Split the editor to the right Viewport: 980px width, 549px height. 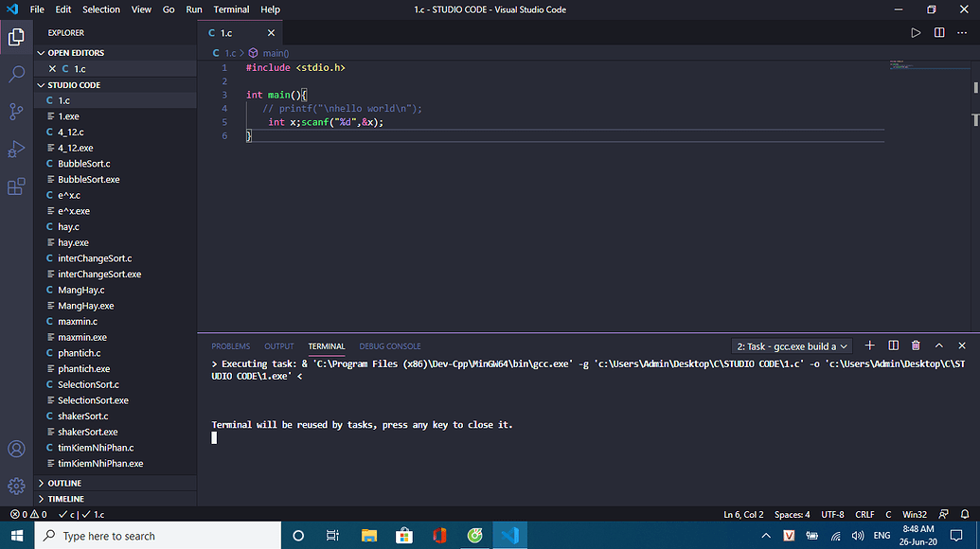pos(939,32)
